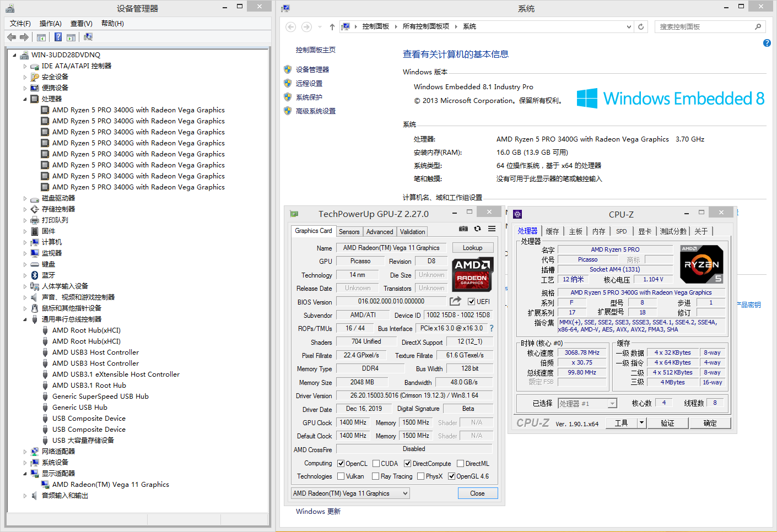Screen dimensions: 777x532
Task: Click the Windows Embedded 8 logo
Action: click(x=671, y=99)
